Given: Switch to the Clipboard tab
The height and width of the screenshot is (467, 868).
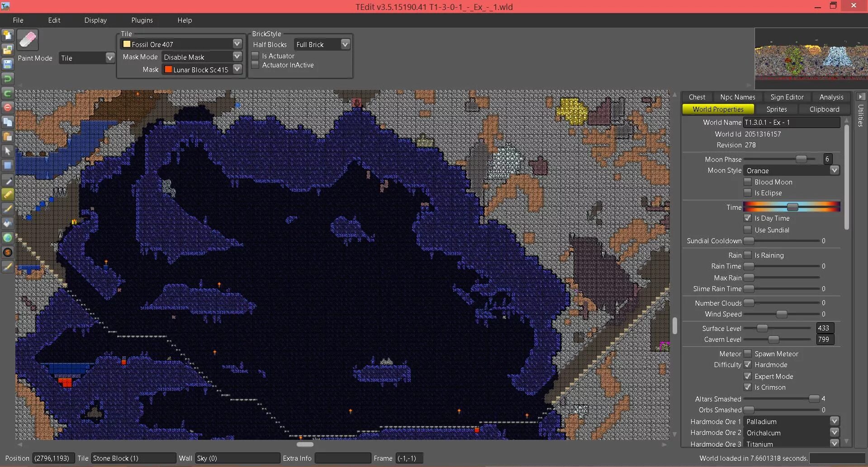Looking at the screenshot, I should pos(824,109).
